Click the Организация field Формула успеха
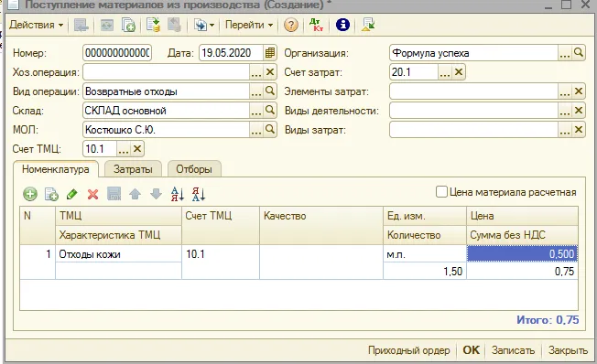 tap(473, 53)
